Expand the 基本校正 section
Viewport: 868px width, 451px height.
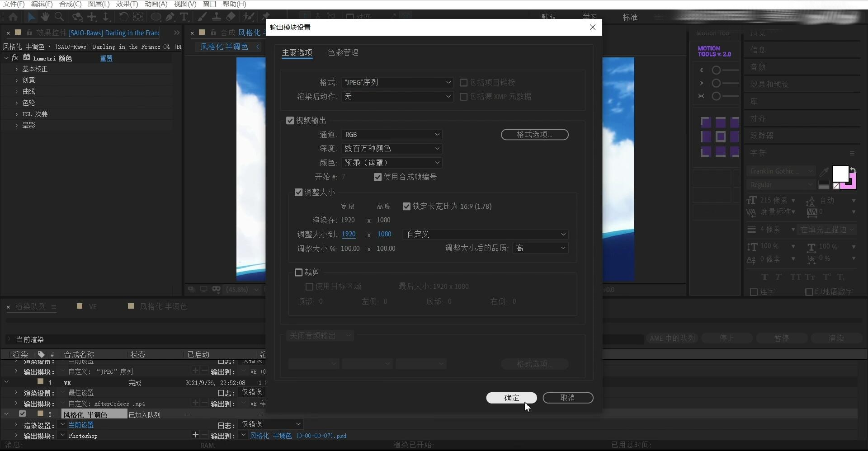(x=17, y=69)
